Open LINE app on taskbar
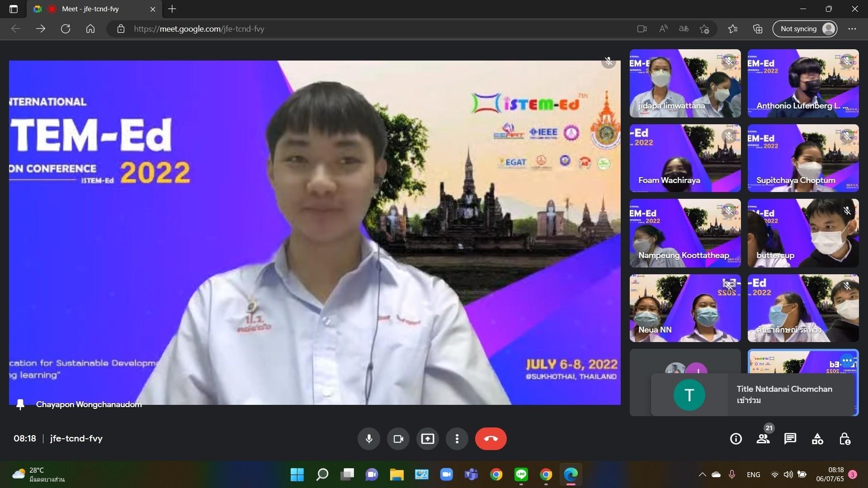 521,474
